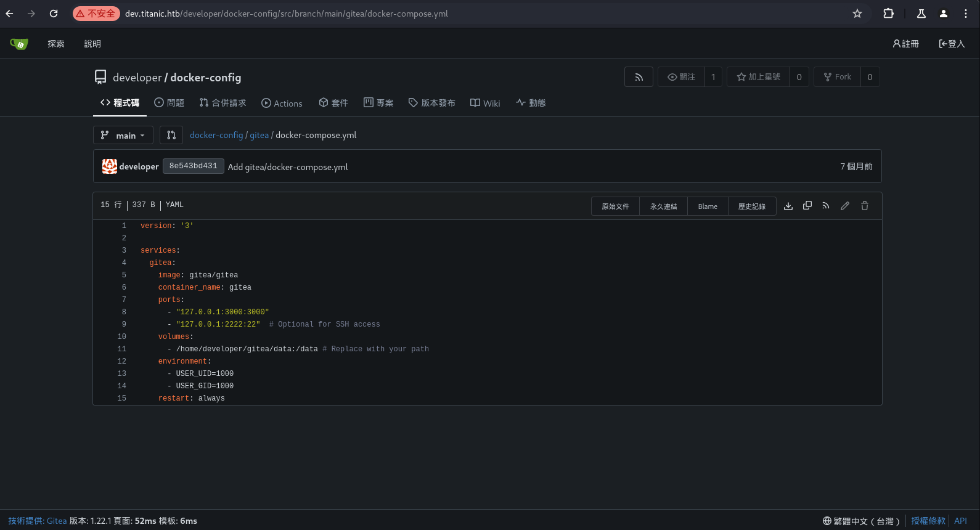Open the 技術提供: Gitea footer link
Screen dimensions: 980x530
coord(38,521)
